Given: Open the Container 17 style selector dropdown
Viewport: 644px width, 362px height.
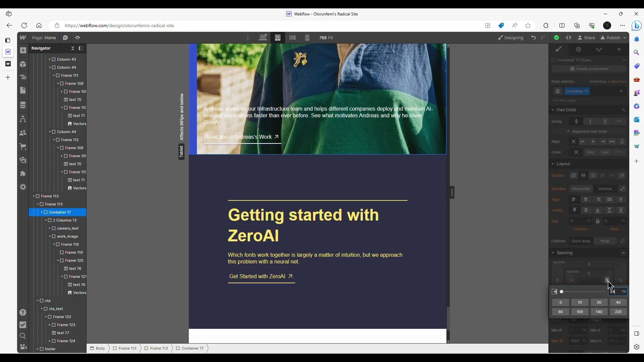Looking at the screenshot, I should 621,91.
